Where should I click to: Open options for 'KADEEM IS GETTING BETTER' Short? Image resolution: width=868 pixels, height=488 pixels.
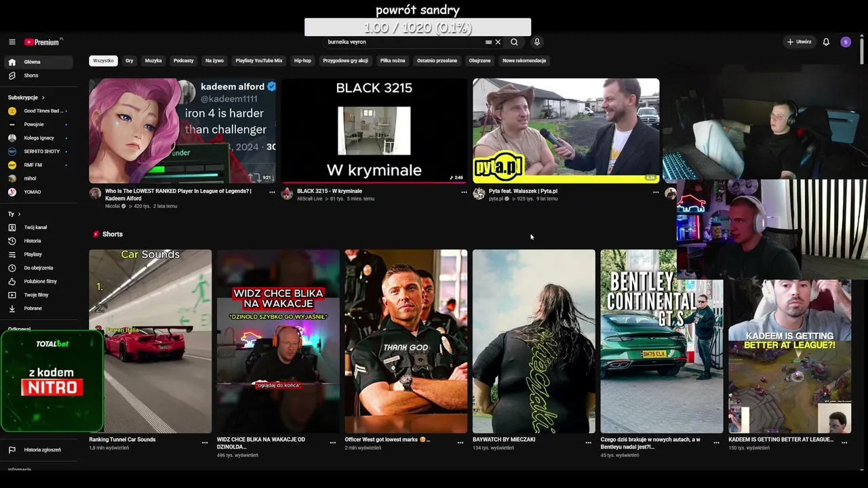click(844, 443)
